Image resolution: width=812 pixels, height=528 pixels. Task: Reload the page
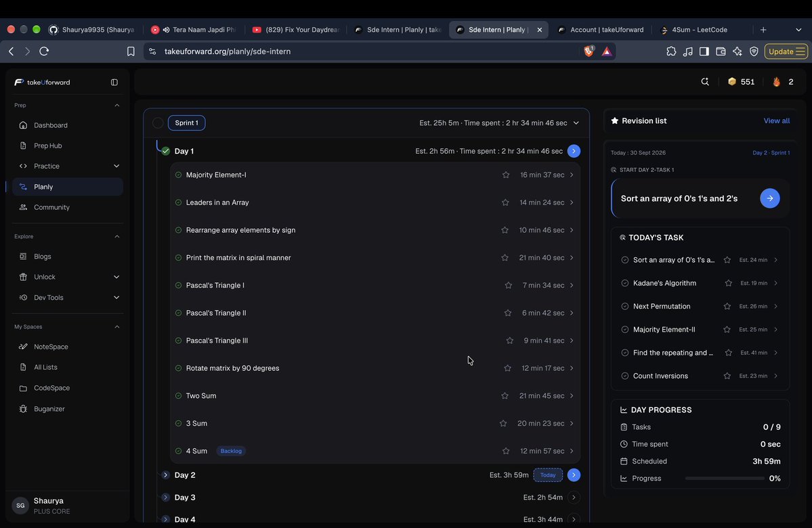[44, 51]
